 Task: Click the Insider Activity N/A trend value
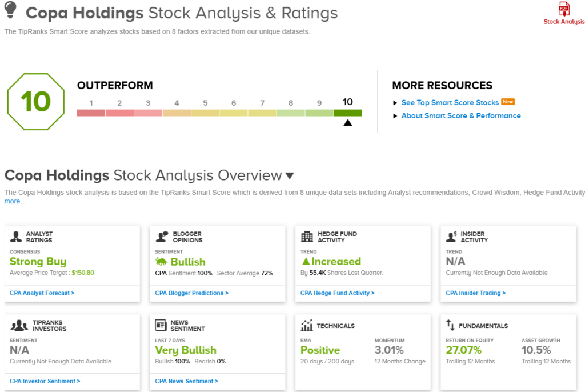click(x=455, y=261)
